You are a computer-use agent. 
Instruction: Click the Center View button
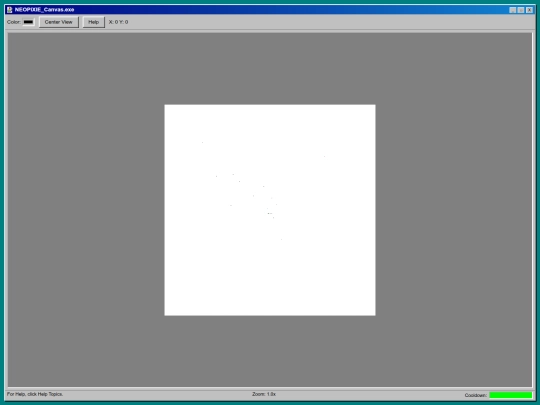coord(59,22)
